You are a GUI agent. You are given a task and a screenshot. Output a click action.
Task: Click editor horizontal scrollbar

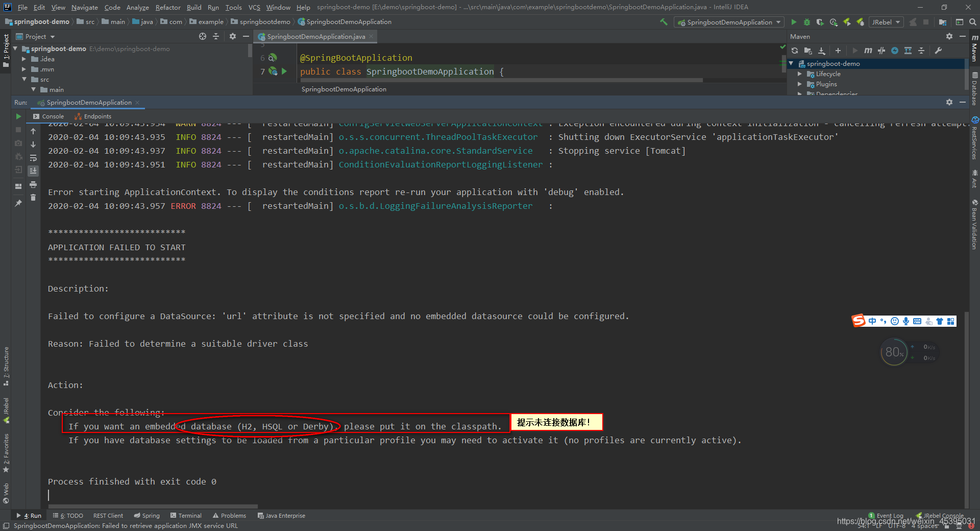click(501, 80)
